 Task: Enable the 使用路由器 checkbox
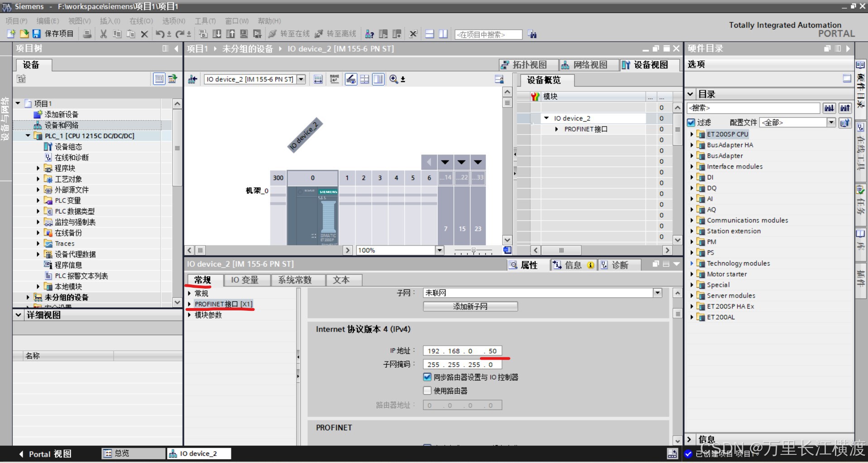[427, 391]
